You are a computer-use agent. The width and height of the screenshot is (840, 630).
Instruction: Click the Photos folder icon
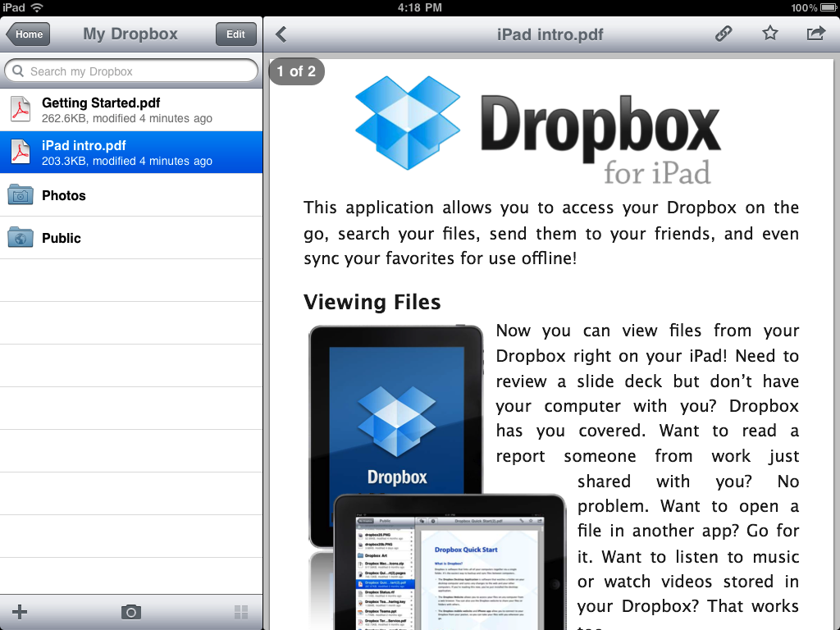click(x=21, y=195)
